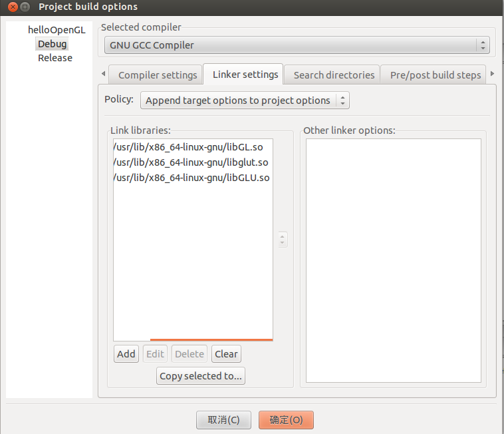Viewport: 504px width, 434px height.
Task: Click inside Other linker options text area
Action: tap(394, 260)
